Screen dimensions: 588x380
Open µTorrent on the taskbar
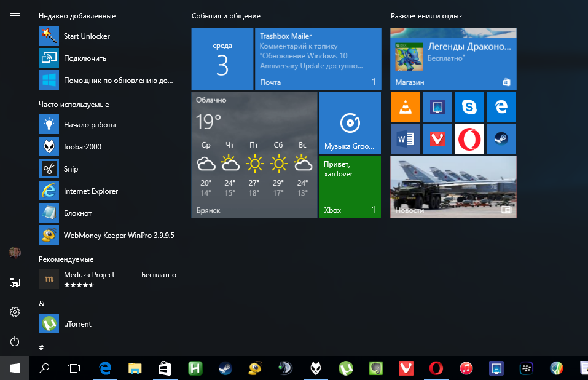point(346,368)
